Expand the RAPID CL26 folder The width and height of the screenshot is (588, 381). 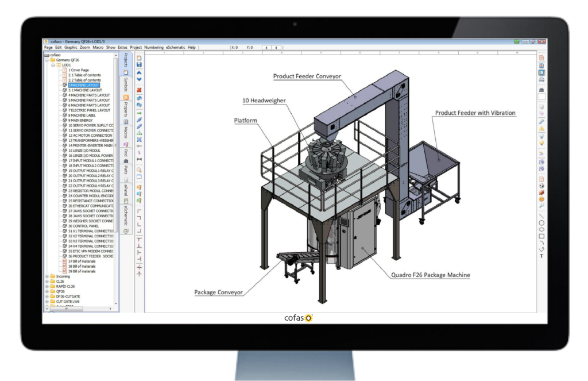[x=47, y=286]
